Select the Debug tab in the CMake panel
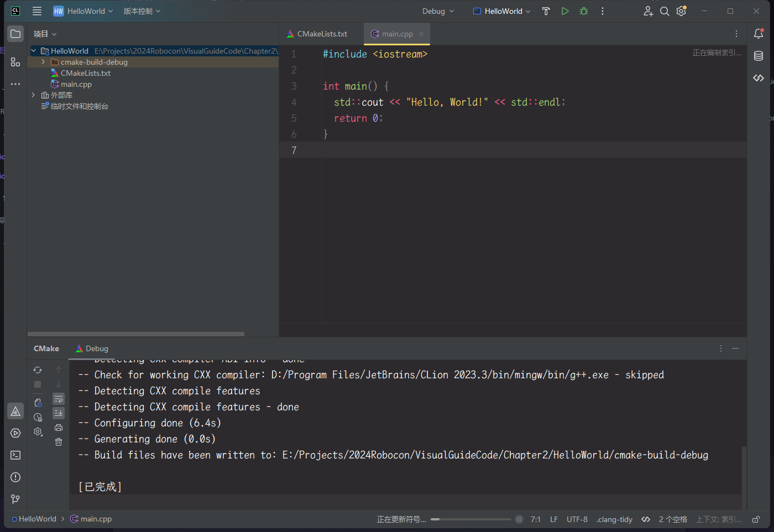 pyautogui.click(x=92, y=348)
